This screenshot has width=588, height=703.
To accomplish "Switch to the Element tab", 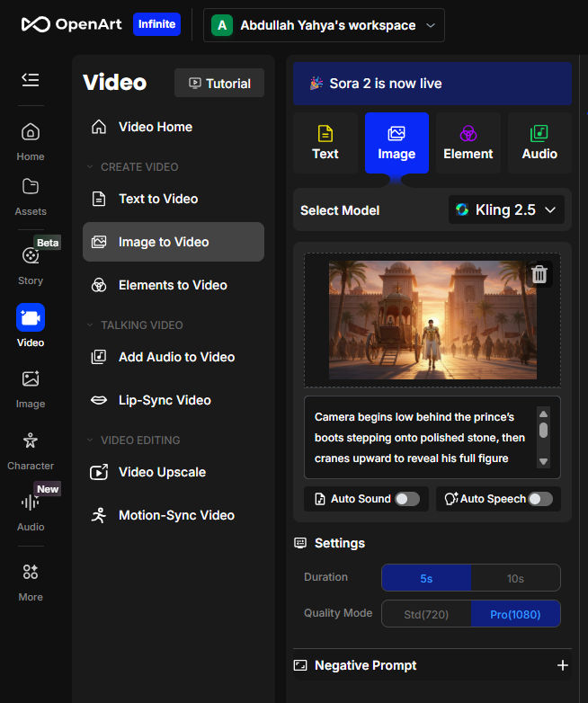I will coord(468,143).
